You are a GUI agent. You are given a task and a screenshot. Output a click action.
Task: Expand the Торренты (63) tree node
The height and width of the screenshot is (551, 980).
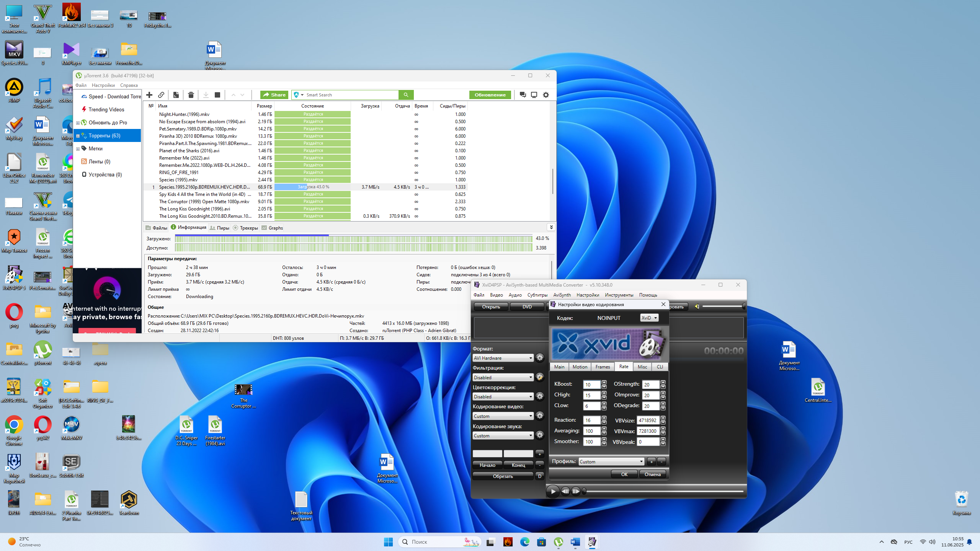pos(78,136)
